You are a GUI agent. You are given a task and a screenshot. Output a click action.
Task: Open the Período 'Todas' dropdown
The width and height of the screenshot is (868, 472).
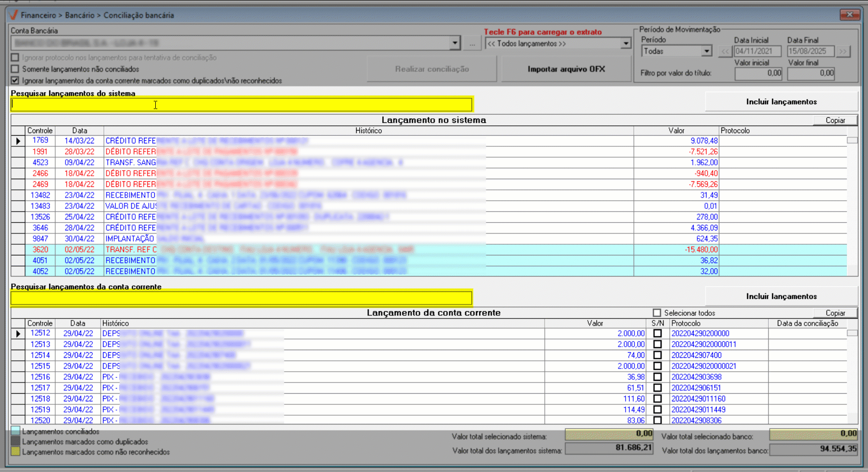[707, 51]
